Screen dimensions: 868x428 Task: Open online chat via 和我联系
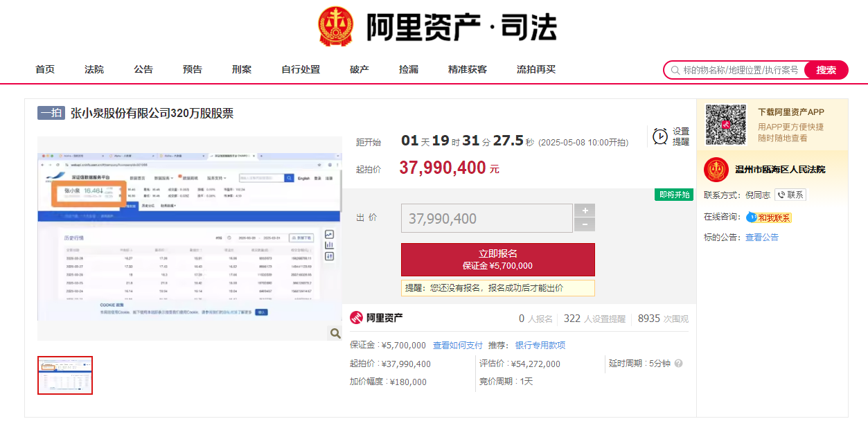point(769,217)
